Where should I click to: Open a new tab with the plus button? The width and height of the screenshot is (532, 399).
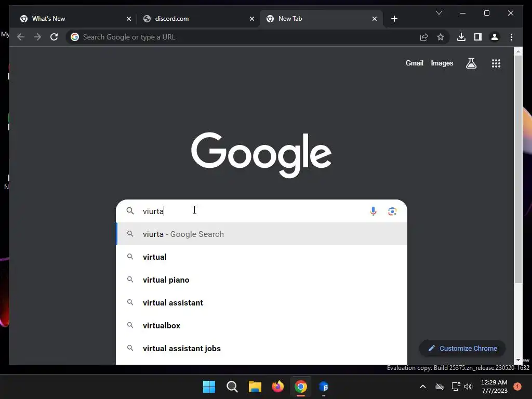(394, 19)
